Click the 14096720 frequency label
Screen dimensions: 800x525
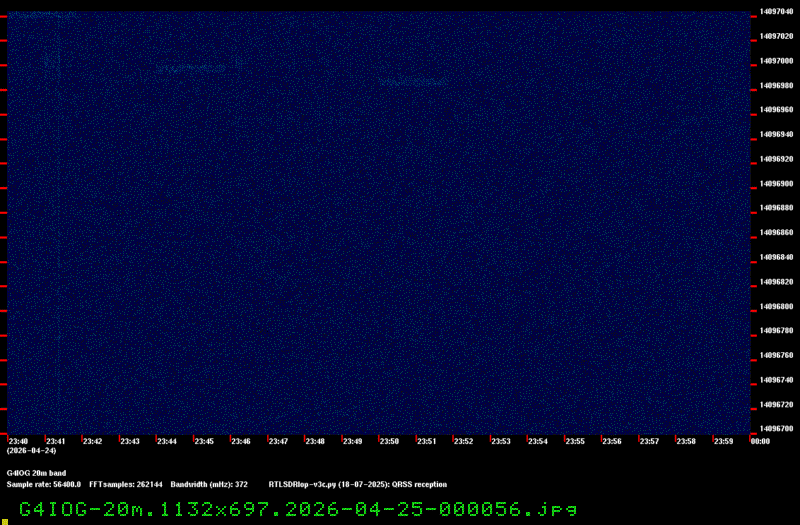(x=777, y=404)
